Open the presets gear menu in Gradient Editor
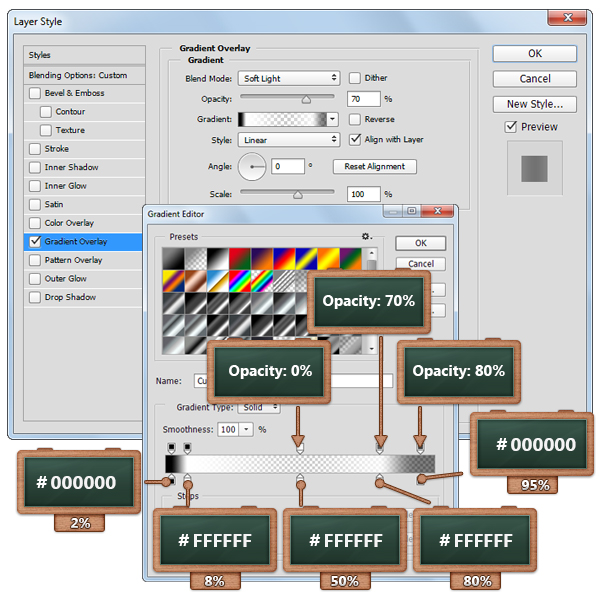Viewport: 600px width, 600px height. point(367,237)
